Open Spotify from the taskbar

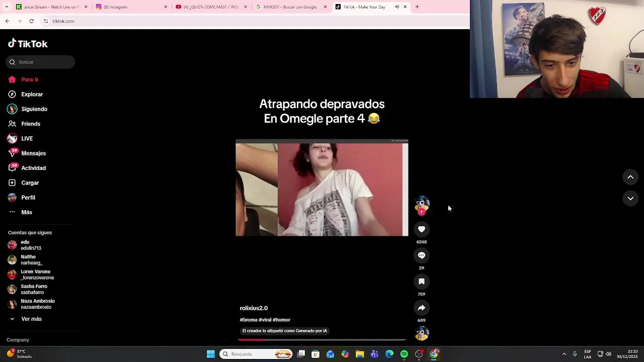pos(404,354)
